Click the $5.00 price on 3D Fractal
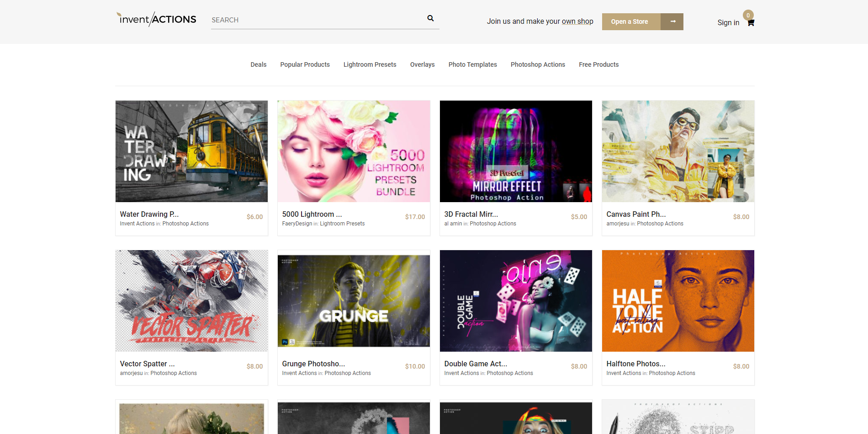Image resolution: width=868 pixels, height=434 pixels. 579,217
